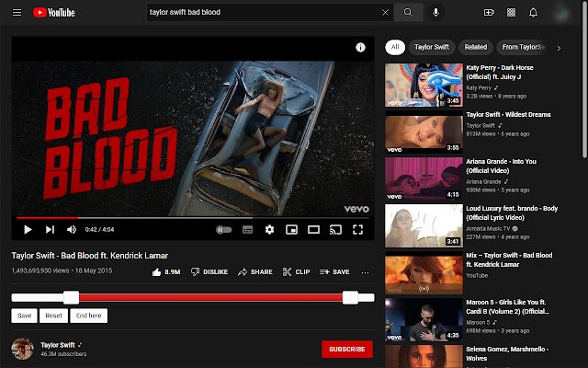Click the magnifier search button
This screenshot has width=588, height=368.
[x=408, y=12]
